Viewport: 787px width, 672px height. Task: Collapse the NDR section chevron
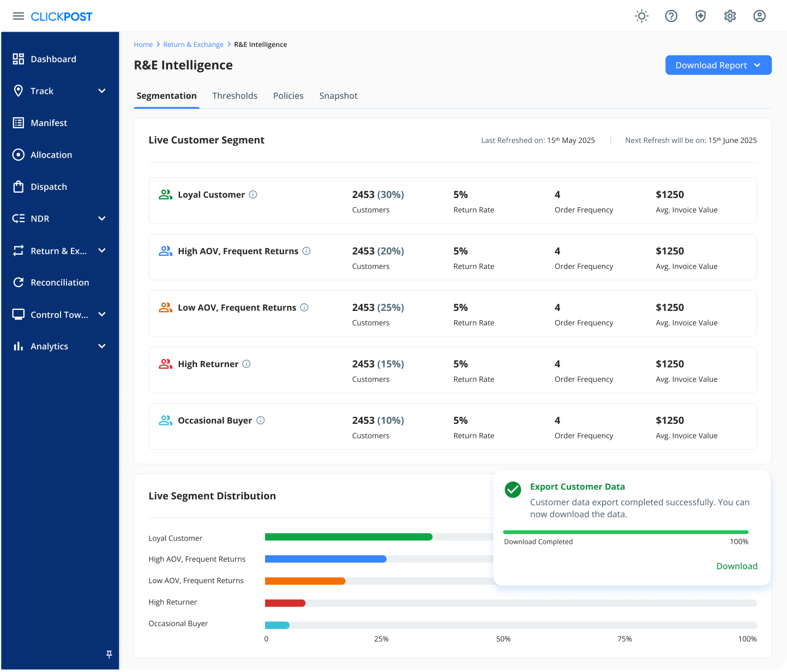(102, 218)
